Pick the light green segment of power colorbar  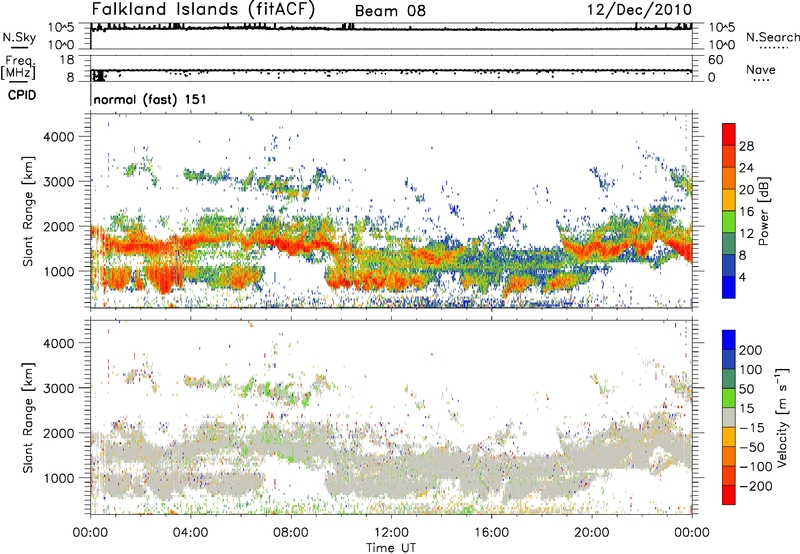pyautogui.click(x=729, y=222)
